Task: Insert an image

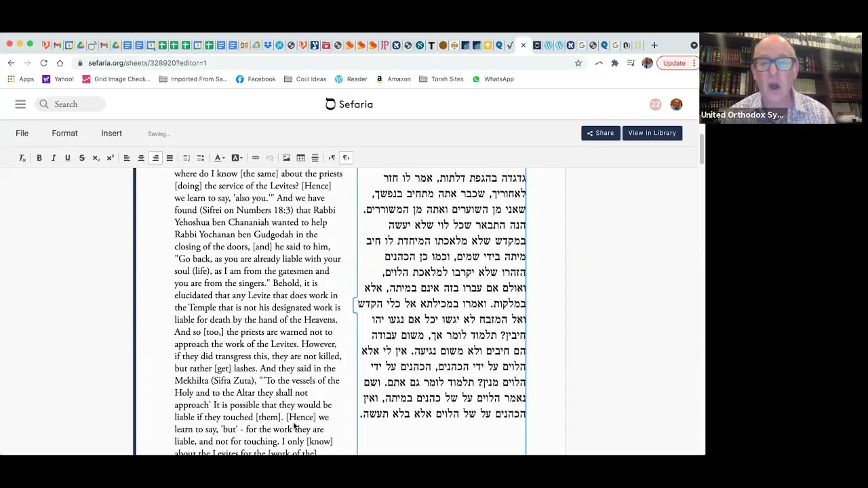Action: pos(287,158)
